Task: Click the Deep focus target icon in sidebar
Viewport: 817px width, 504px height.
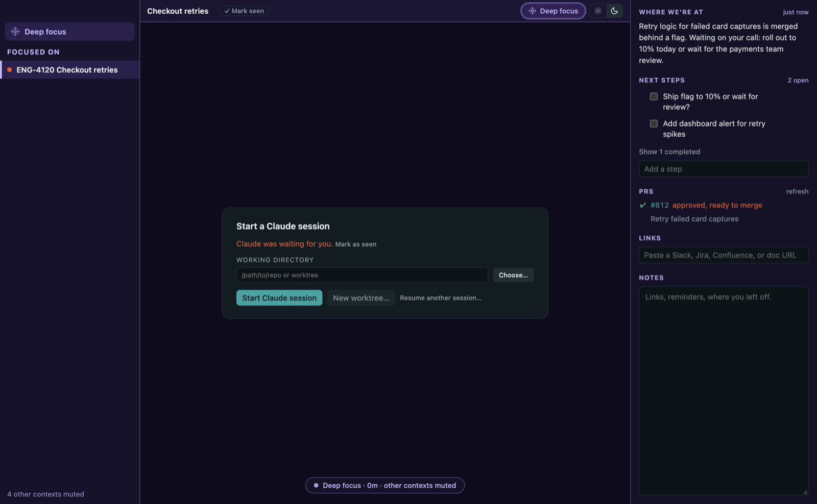Action: click(15, 32)
